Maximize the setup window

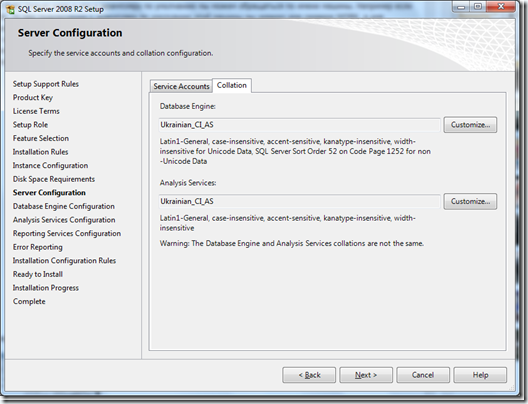click(x=478, y=7)
